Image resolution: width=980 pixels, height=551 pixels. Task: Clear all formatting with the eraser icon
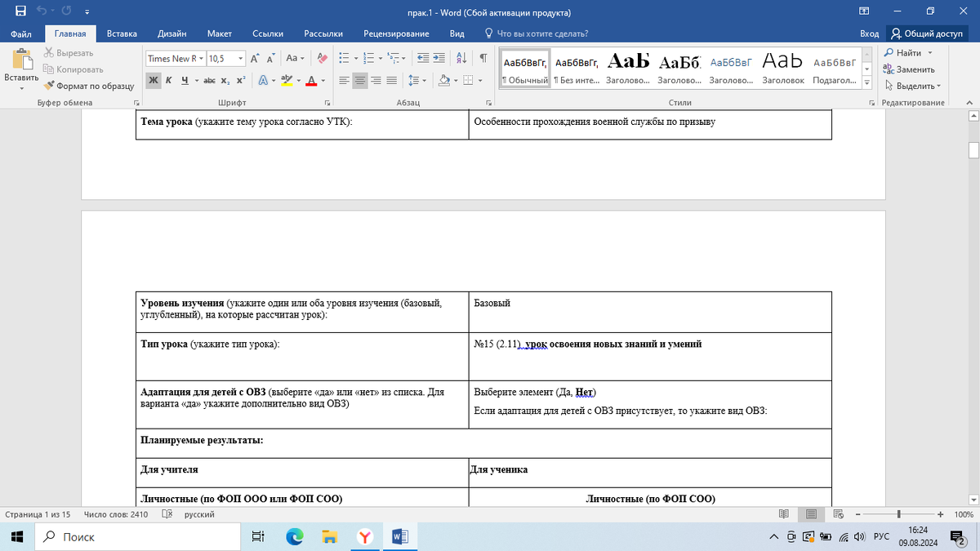pyautogui.click(x=322, y=59)
